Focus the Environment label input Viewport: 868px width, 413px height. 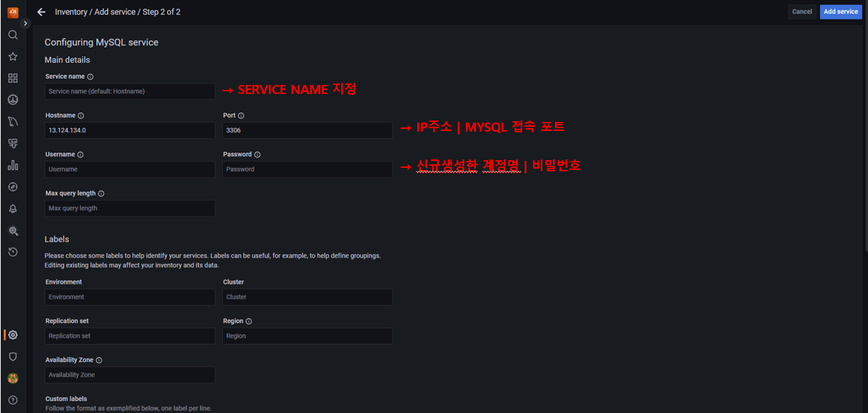[x=130, y=297]
